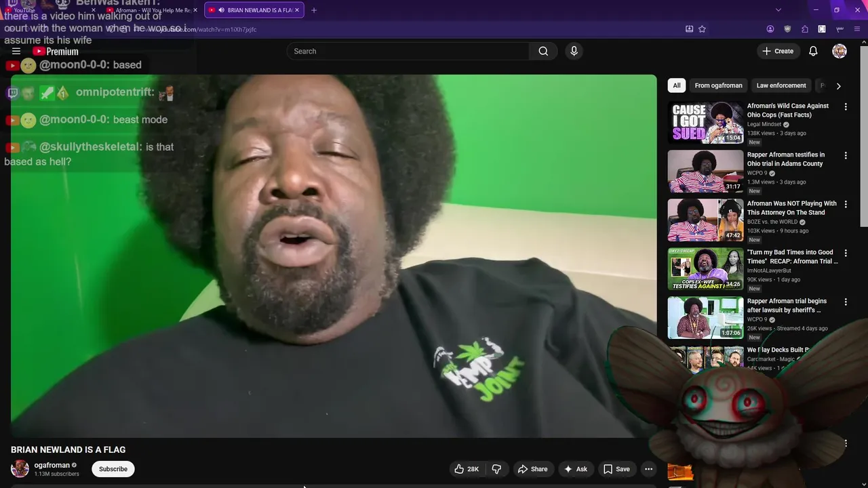The width and height of the screenshot is (868, 488).
Task: Click the 1.13M subscribers text
Action: [57, 474]
